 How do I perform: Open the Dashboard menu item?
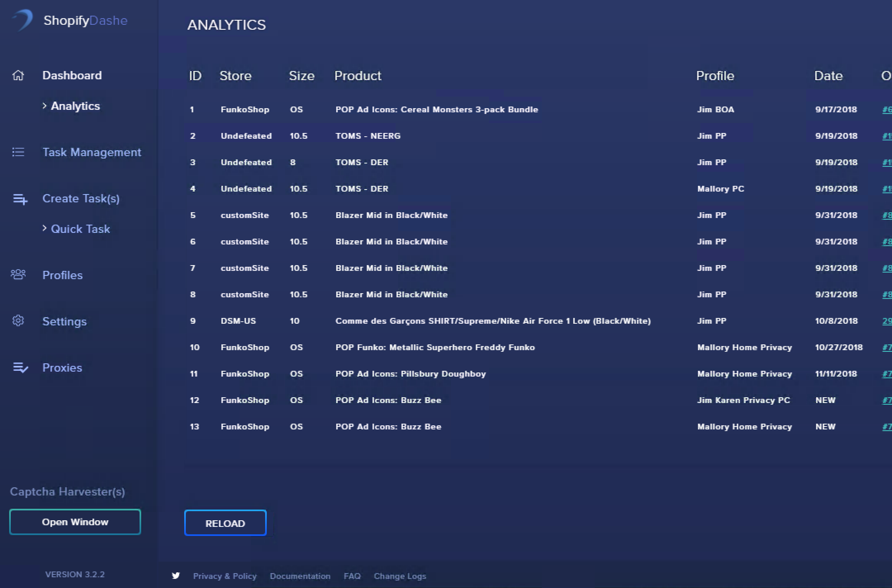[72, 76]
